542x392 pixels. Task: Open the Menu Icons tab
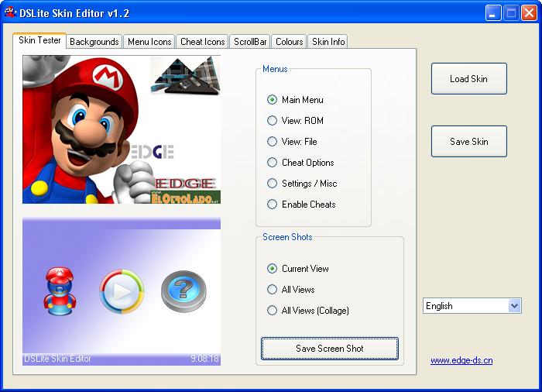point(149,42)
